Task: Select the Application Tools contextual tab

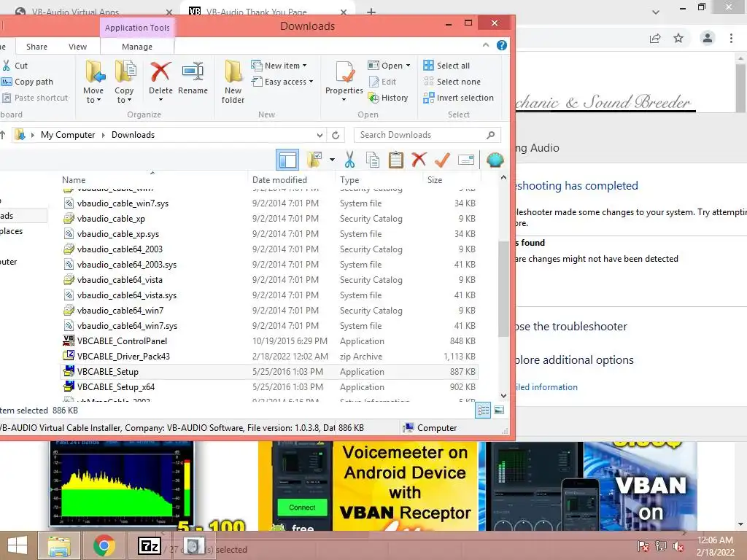Action: point(137,28)
